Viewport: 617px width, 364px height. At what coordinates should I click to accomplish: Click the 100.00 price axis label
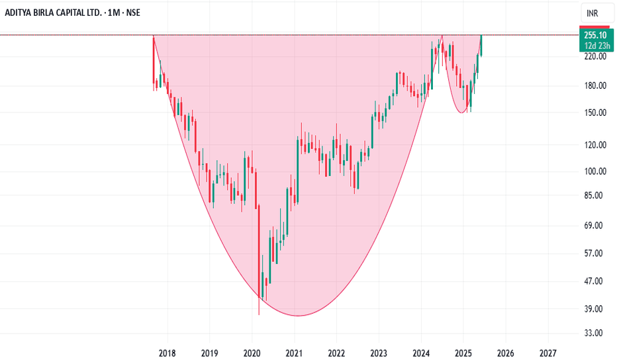coord(595,171)
